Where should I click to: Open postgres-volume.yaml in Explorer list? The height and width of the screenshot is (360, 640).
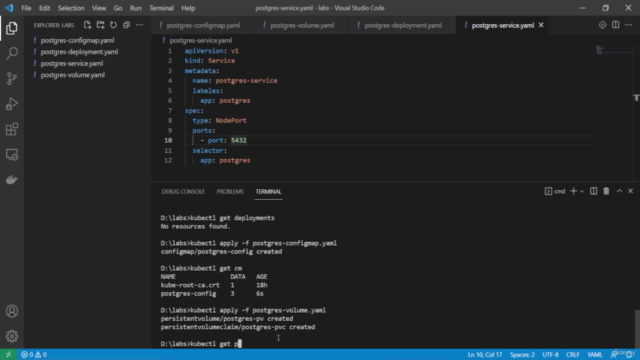point(73,75)
